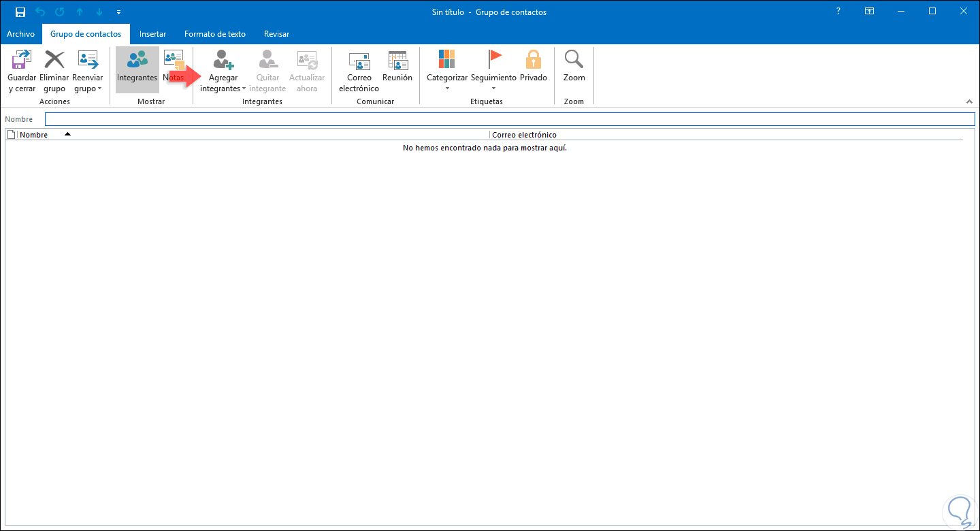Viewport: 980px width, 531px height.
Task: Click the Undo arrow in title bar
Action: (40, 12)
